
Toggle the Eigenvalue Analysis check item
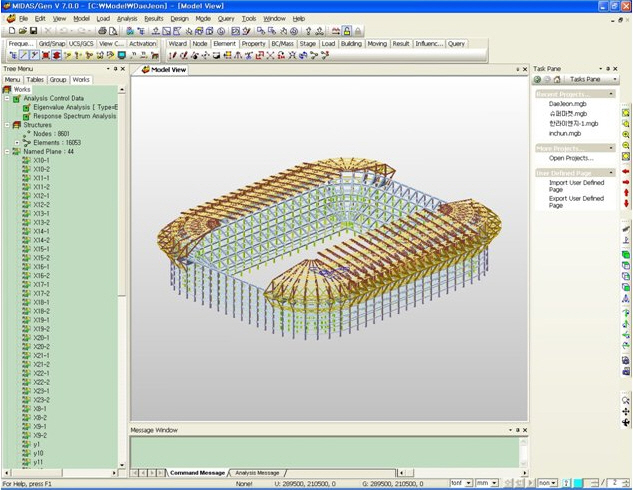click(x=27, y=107)
